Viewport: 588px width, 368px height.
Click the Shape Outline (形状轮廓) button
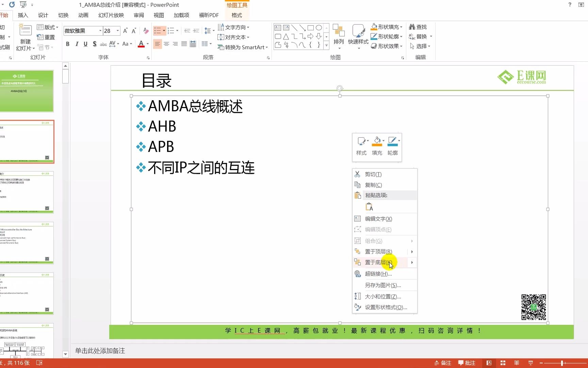click(387, 36)
